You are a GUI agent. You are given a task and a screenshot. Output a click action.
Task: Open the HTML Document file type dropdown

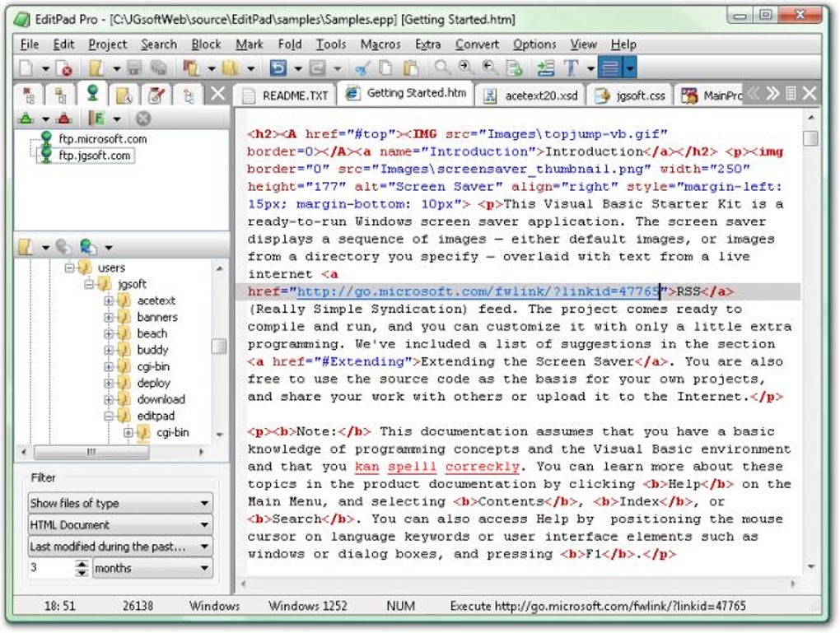click(x=119, y=524)
